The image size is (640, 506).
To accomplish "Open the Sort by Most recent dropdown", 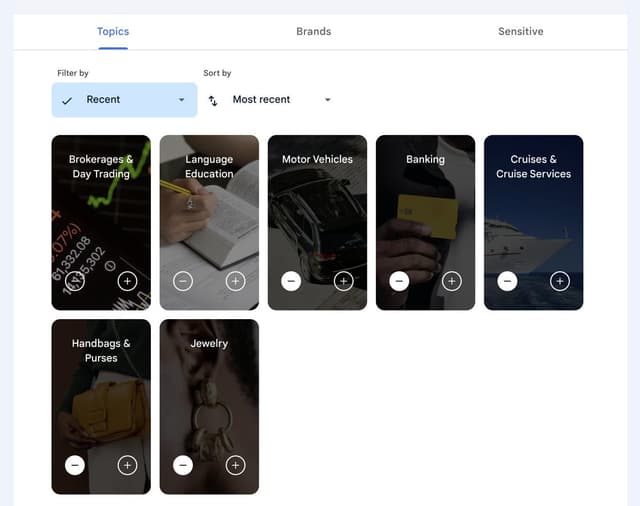I will [x=280, y=100].
